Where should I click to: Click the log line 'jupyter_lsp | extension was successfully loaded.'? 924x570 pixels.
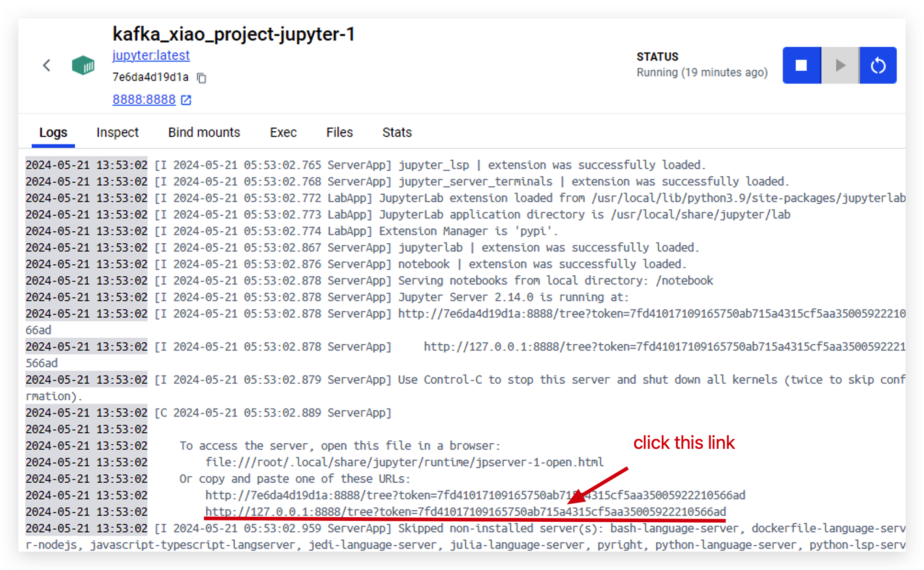coord(552,165)
